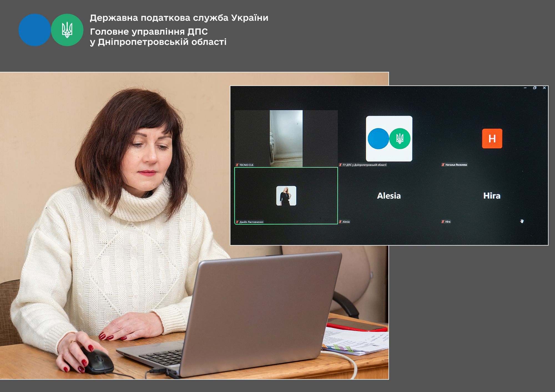
Task: Click ГУ ДПС у Дніпропетровській області label
Action: click(x=364, y=165)
